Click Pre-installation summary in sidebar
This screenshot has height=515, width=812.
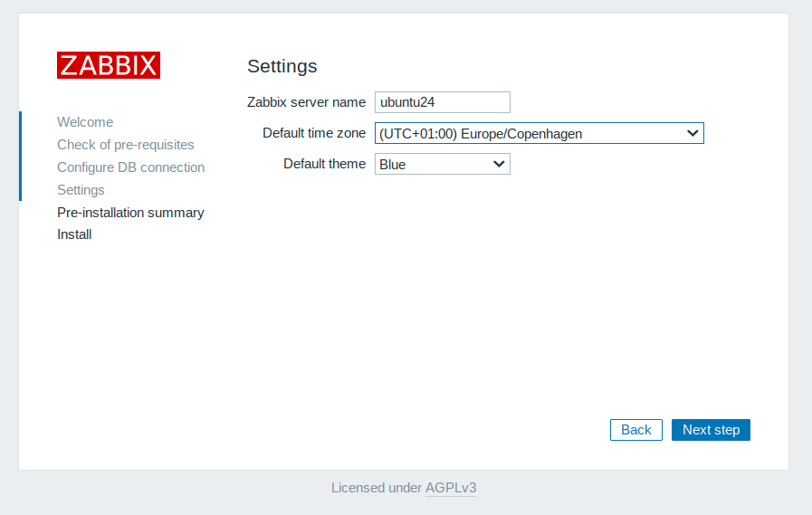[130, 213]
